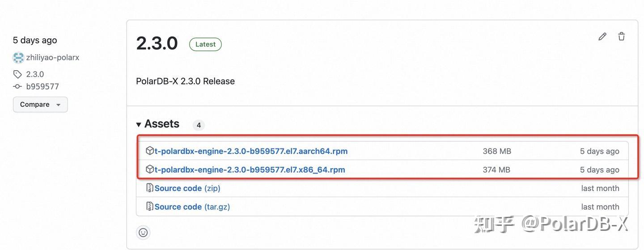Click the tag icon beside 2.3.0
Image resolution: width=644 pixels, height=250 pixels.
tap(17, 74)
